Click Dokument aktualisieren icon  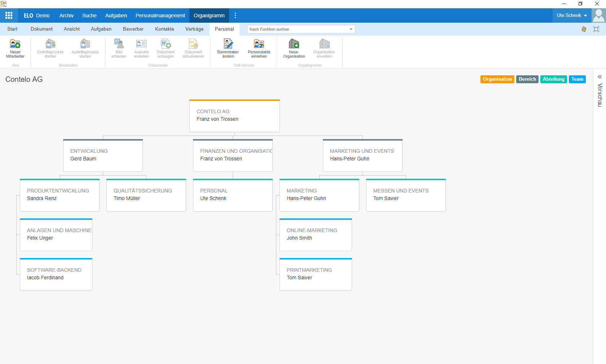(x=193, y=49)
